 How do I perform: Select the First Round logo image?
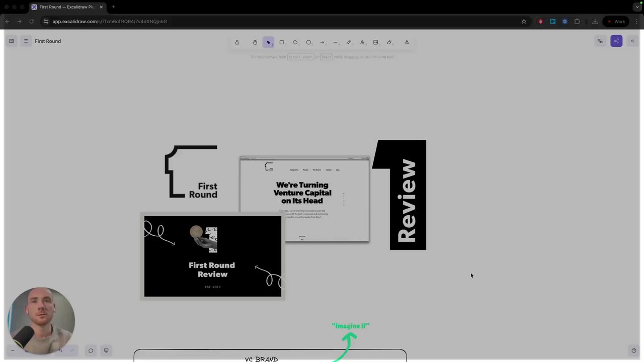pyautogui.click(x=191, y=172)
